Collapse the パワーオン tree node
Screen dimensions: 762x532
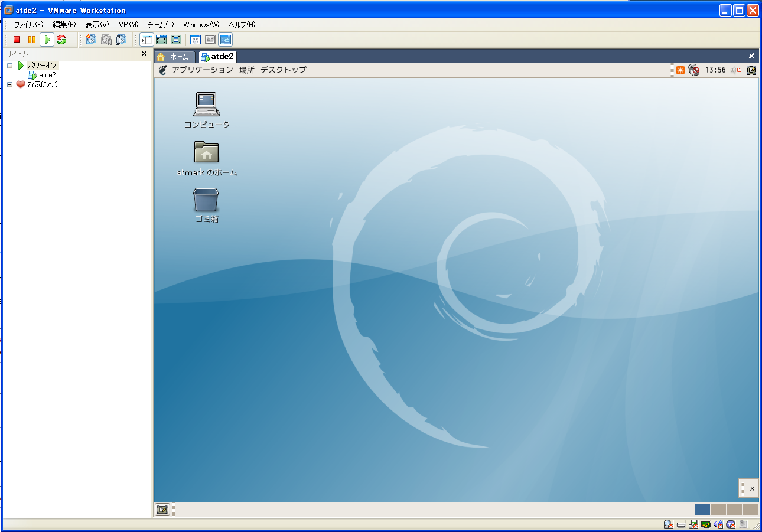[x=9, y=66]
